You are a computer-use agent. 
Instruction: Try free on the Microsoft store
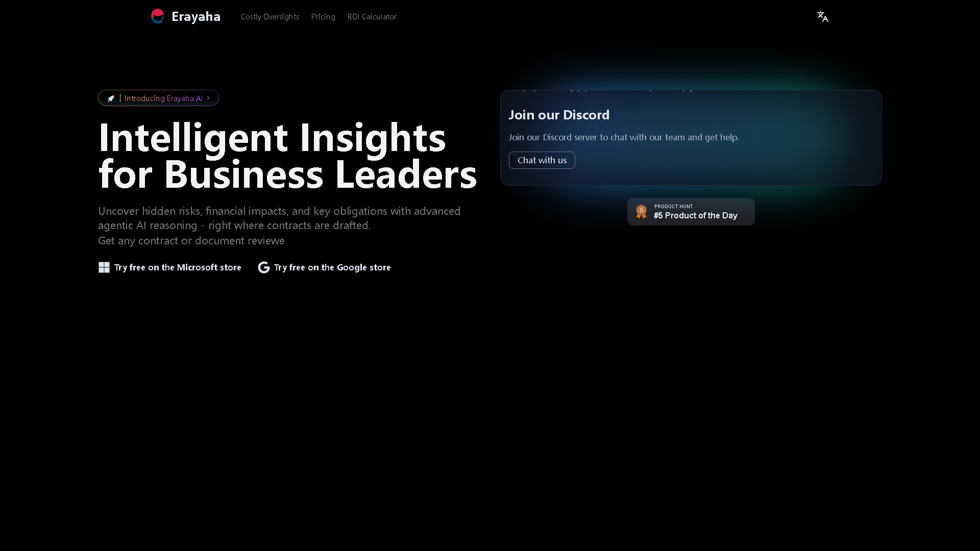pyautogui.click(x=178, y=267)
